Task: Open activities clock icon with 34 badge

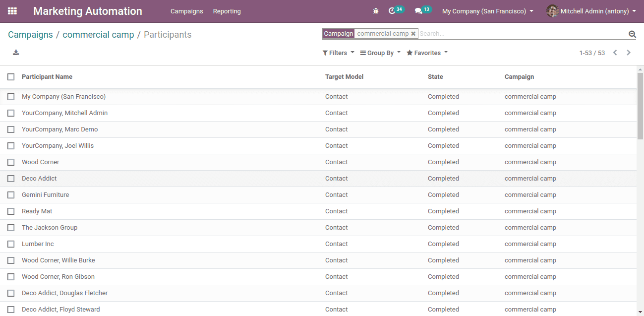Action: coord(396,10)
